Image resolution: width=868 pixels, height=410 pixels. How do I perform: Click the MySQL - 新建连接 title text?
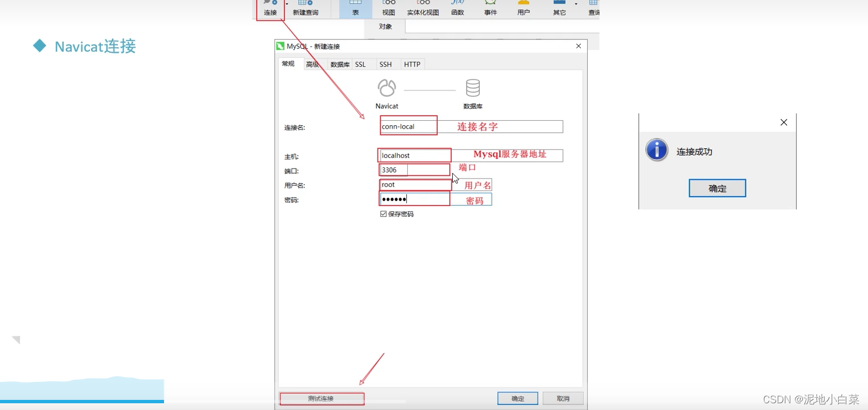pos(313,46)
